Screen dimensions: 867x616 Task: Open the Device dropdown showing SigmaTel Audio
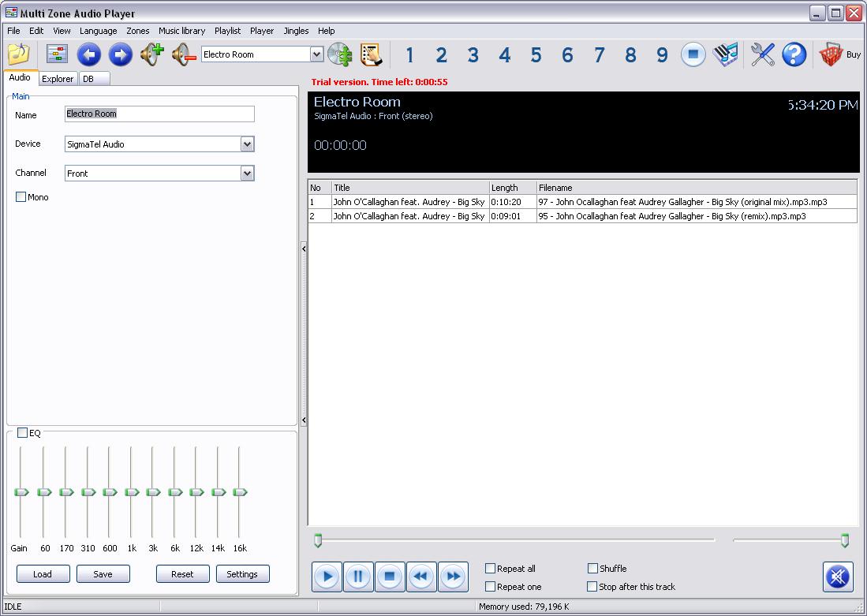tap(249, 144)
